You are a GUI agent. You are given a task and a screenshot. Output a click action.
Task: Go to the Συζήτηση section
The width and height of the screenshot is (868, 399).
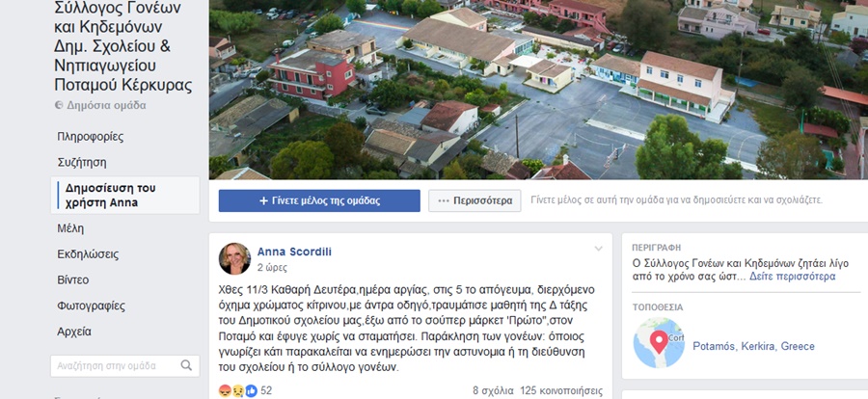pyautogui.click(x=82, y=163)
